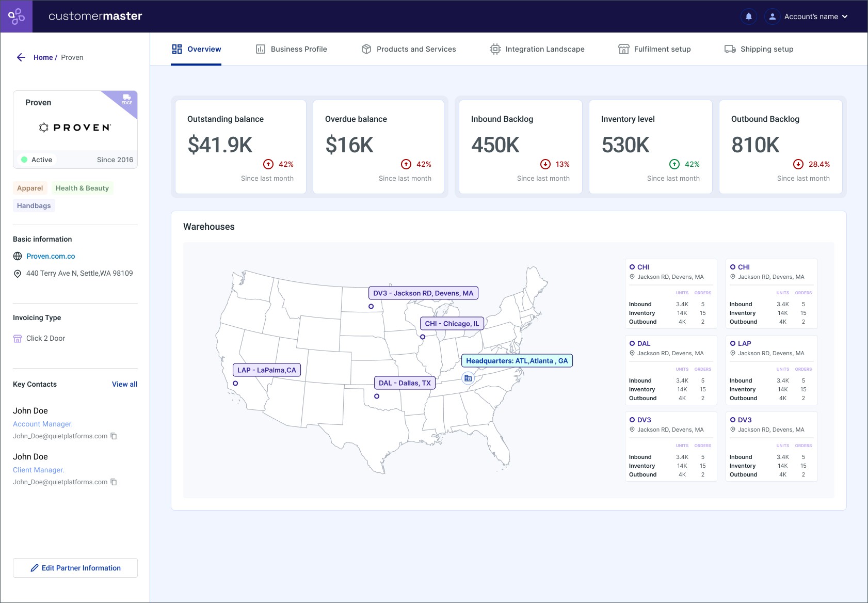This screenshot has height=603, width=868.
Task: Open the DAL warehouse card
Action: (671, 370)
